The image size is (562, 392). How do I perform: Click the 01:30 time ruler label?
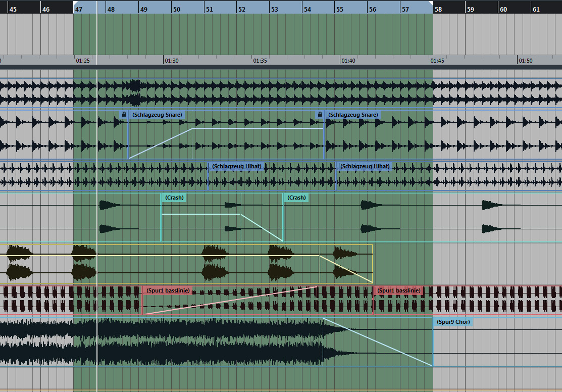[172, 61]
